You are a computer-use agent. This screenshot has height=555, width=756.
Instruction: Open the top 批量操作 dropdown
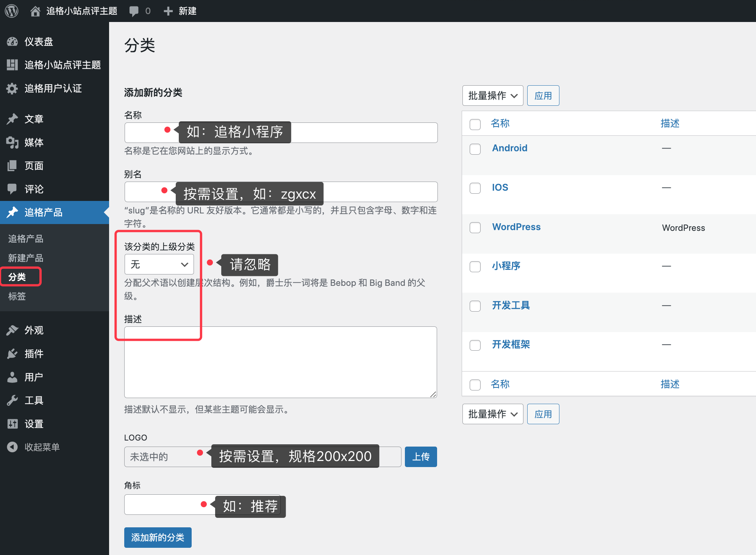(x=493, y=96)
